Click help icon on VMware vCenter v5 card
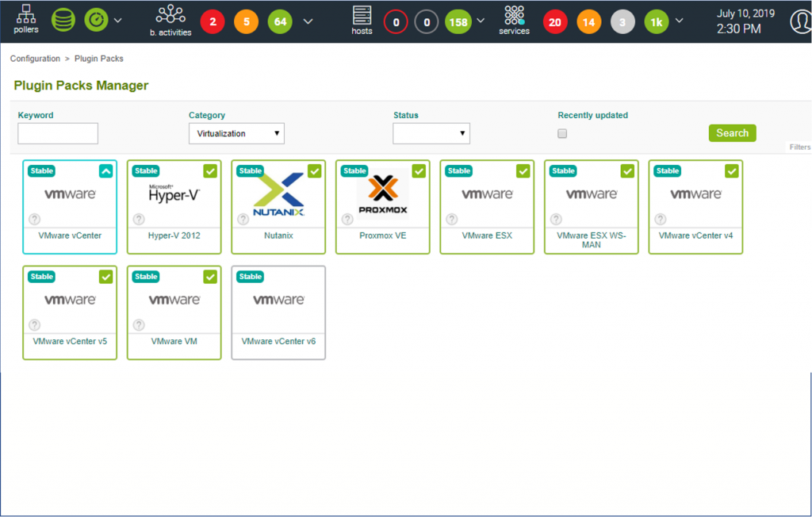Image resolution: width=812 pixels, height=517 pixels. 35,325
